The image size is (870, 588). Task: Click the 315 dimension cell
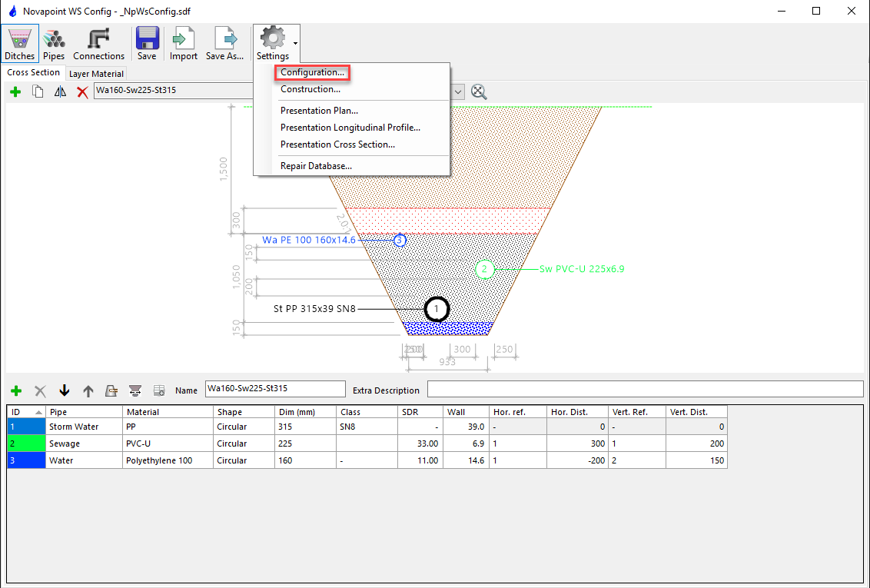[x=305, y=427]
